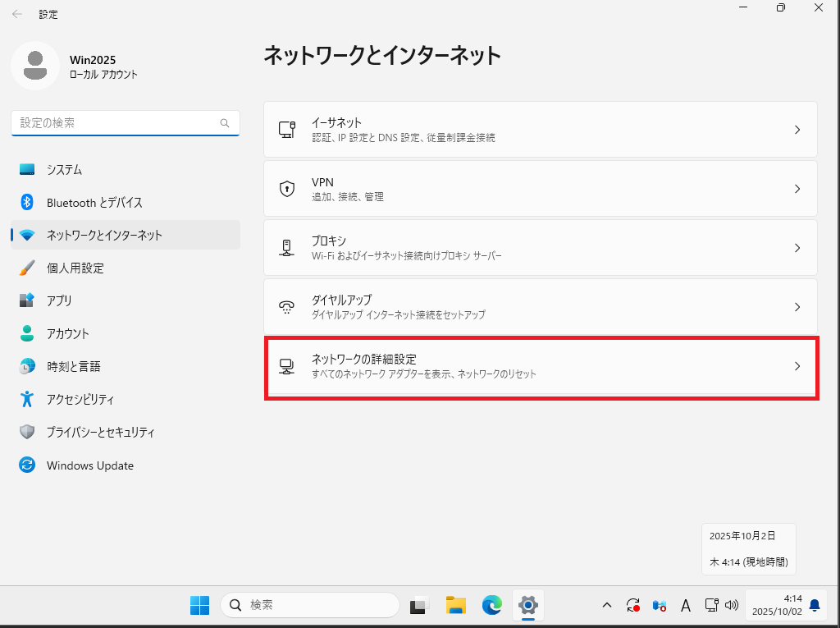This screenshot has height=628, width=840.
Task: Open File Explorer from the taskbar
Action: tap(456, 606)
